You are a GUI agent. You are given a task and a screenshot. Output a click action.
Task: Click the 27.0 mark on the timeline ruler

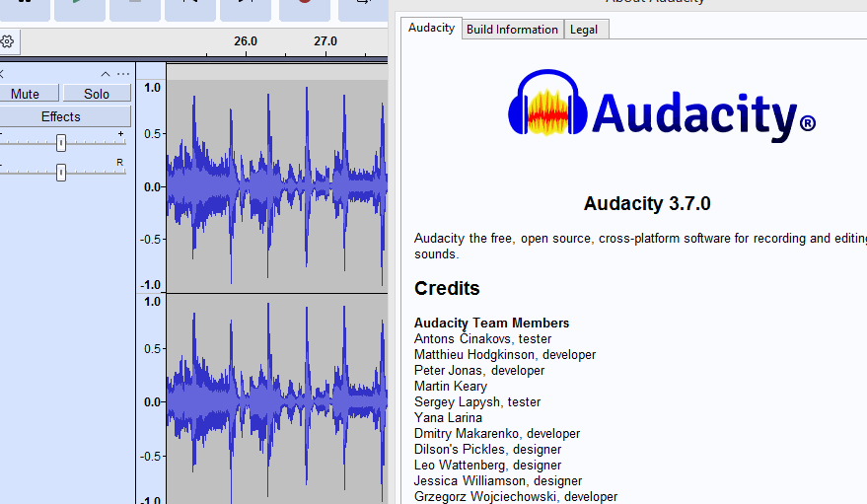point(325,41)
